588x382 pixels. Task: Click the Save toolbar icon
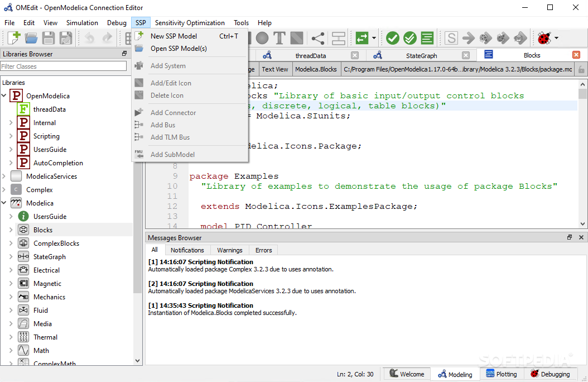coord(49,38)
